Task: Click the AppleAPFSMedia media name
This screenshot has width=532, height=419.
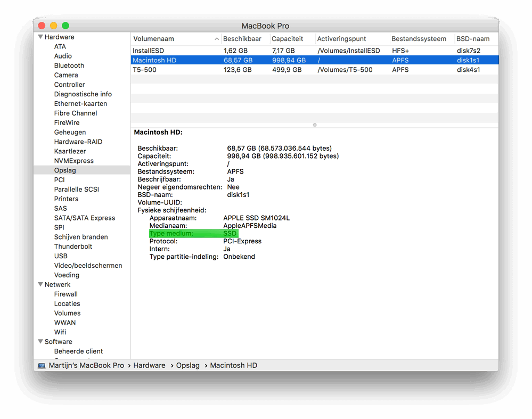Action: (x=250, y=226)
